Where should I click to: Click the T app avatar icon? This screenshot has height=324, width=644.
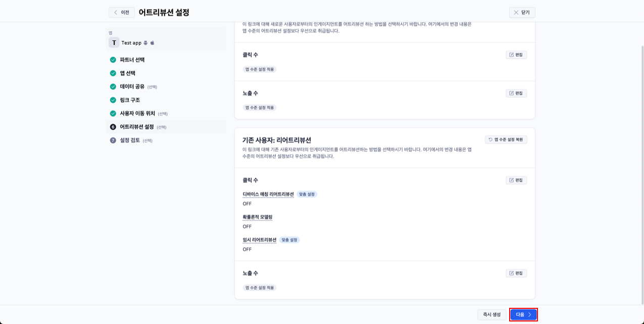coord(114,43)
